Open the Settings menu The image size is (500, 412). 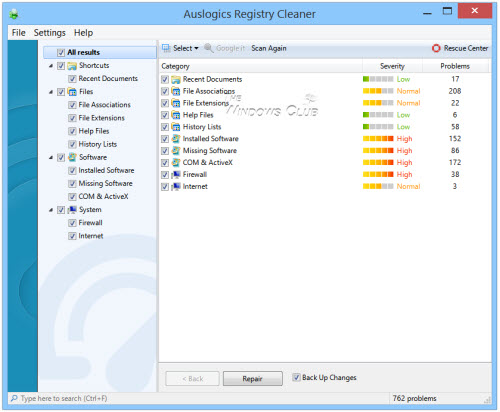pyautogui.click(x=50, y=33)
